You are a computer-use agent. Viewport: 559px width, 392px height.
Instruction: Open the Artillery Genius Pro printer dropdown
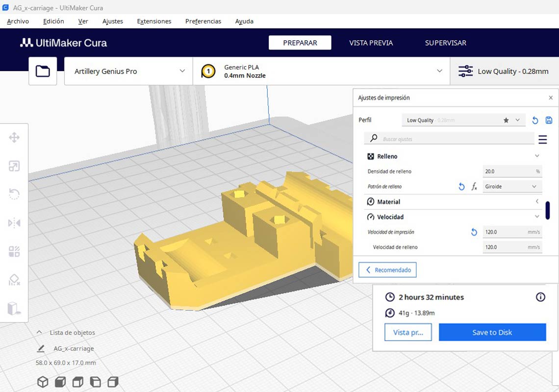coord(128,71)
